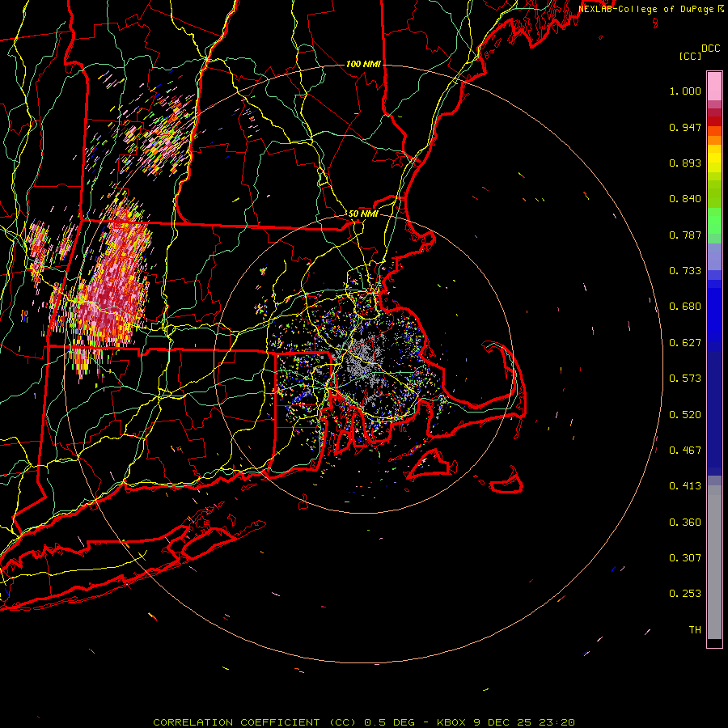The image size is (728, 728).
Task: Select the 0.467 legend value
Action: click(x=685, y=451)
